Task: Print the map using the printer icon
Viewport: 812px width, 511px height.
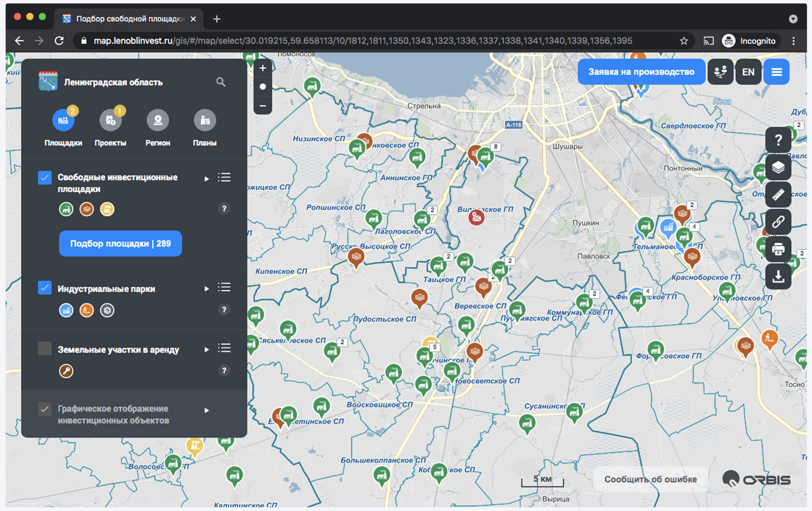Action: click(778, 249)
